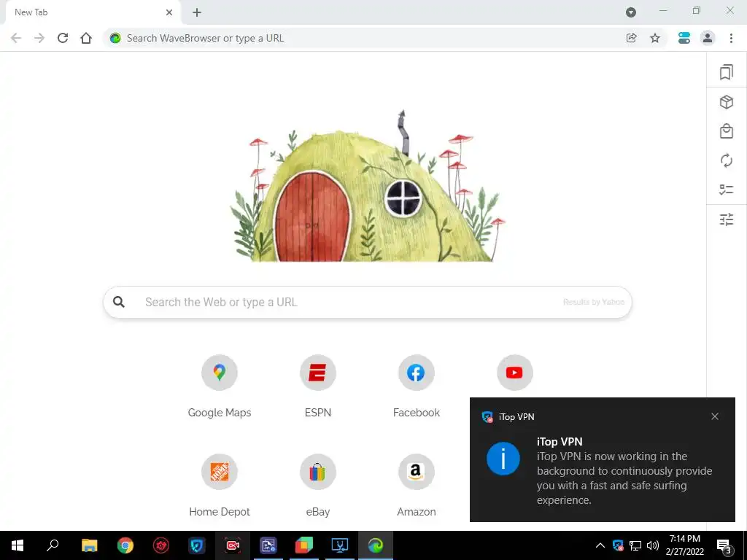This screenshot has width=747, height=560.
Task: Launch Google Chrome from taskbar
Action: pyautogui.click(x=125, y=545)
